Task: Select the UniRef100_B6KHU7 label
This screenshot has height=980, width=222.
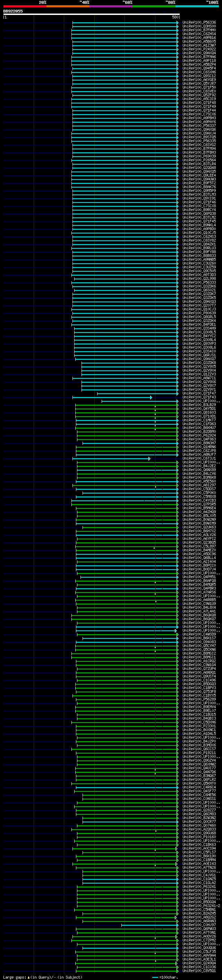Action: tap(199, 428)
